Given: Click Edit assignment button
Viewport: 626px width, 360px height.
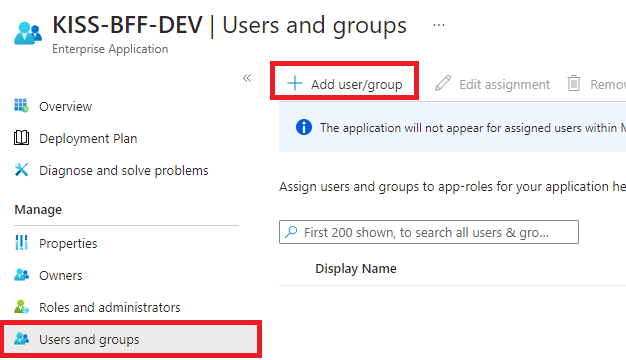Looking at the screenshot, I should point(492,84).
